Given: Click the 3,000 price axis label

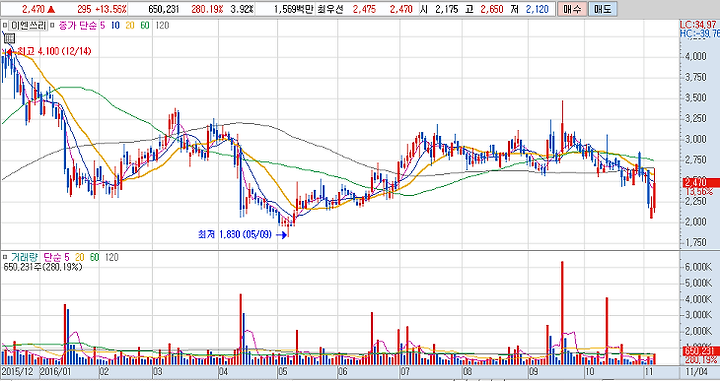Looking at the screenshot, I should pyautogui.click(x=696, y=139).
